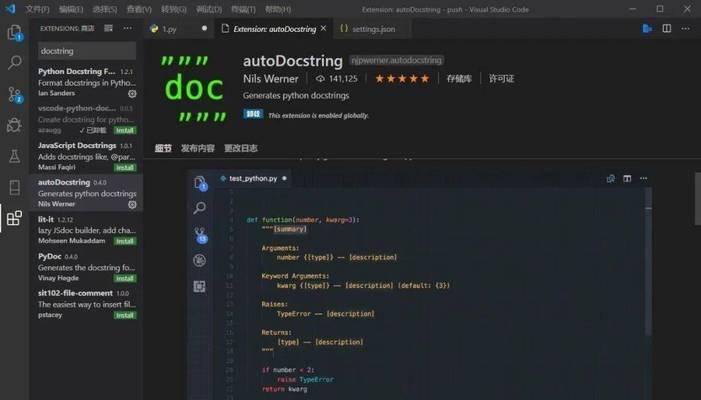This screenshot has width=701, height=400.
Task: Click the Nils Werner publisher link
Action: point(270,79)
